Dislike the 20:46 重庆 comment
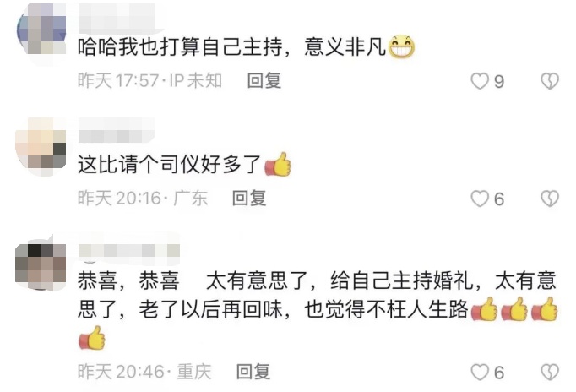This screenshot has width=576, height=392. [x=550, y=373]
